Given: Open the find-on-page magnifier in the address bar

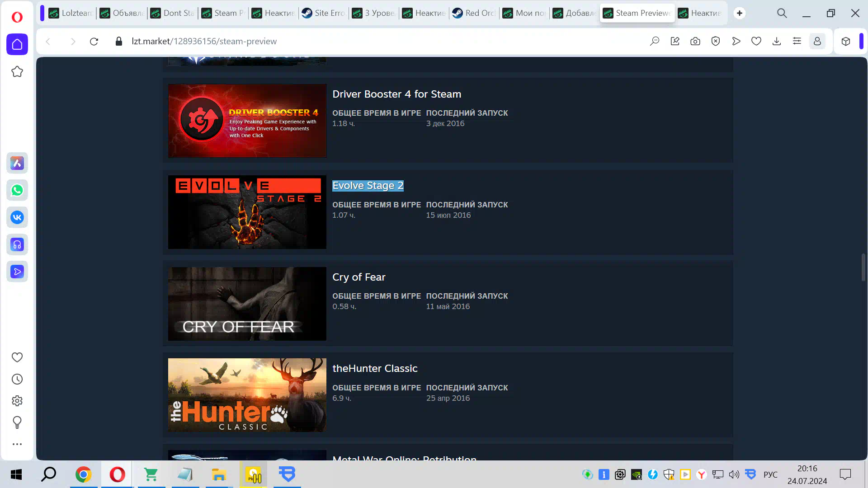Looking at the screenshot, I should (655, 41).
